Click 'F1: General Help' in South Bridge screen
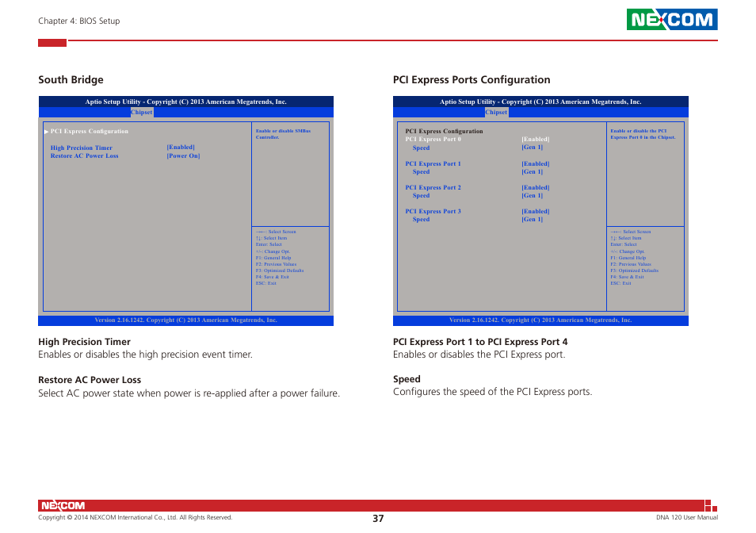 pos(273,258)
